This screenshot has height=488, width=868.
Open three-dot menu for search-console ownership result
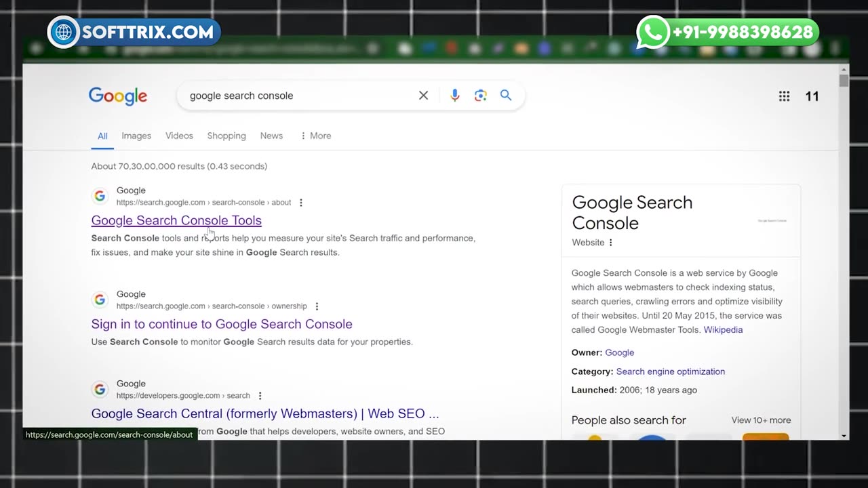[x=317, y=306]
